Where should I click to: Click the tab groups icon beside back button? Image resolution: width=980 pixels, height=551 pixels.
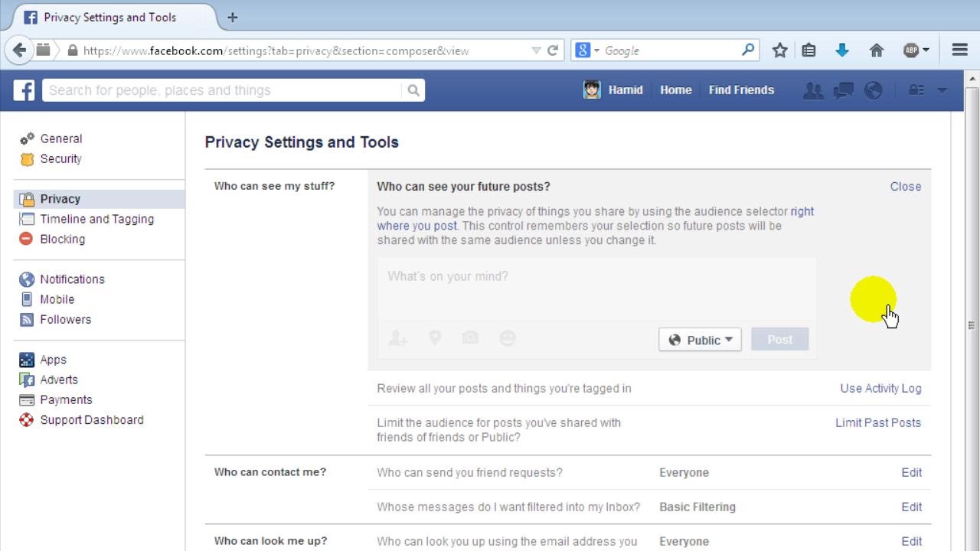[44, 51]
